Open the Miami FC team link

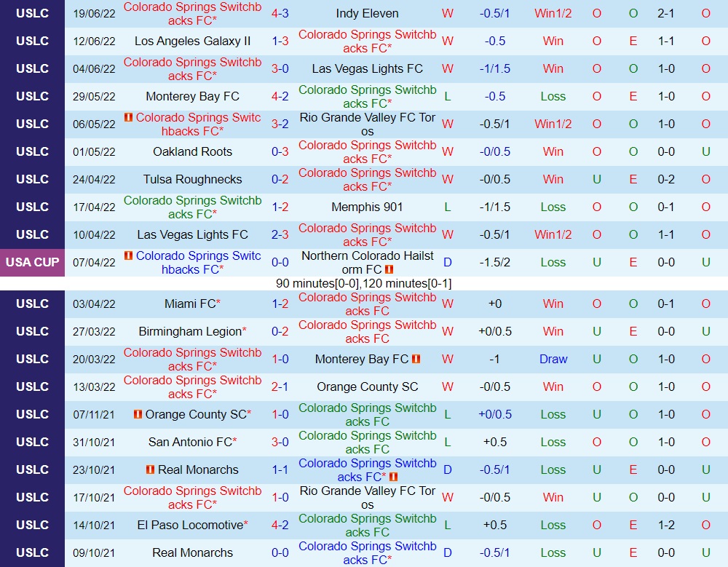coord(190,304)
